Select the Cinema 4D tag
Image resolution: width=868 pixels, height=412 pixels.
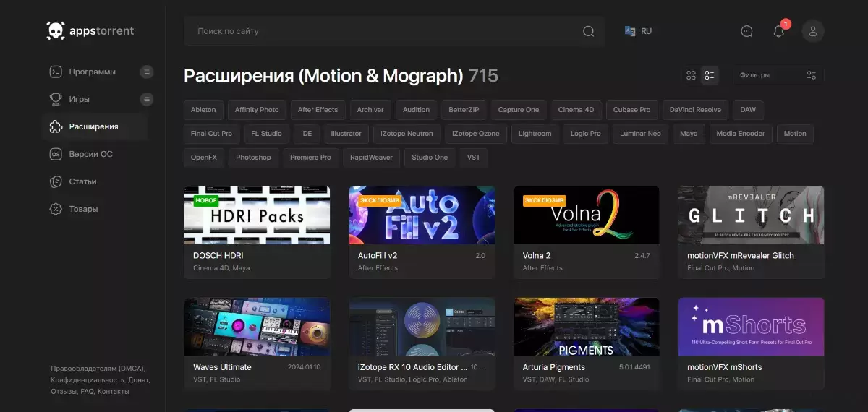point(576,110)
